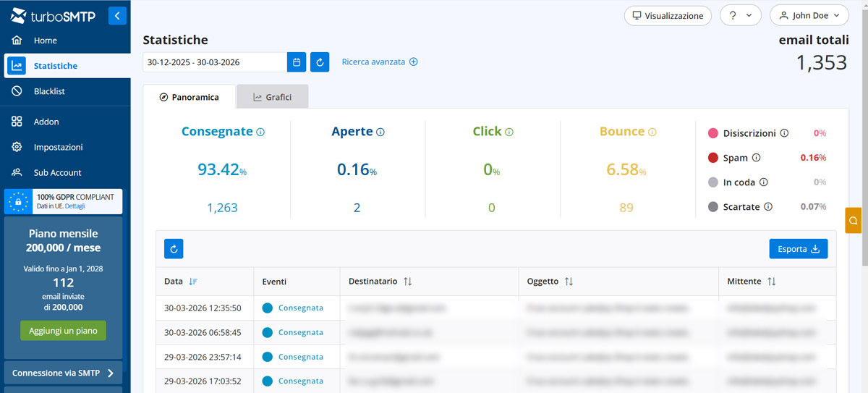This screenshot has width=868, height=393.
Task: Click the pink Disiscrizioni color dot
Action: tap(713, 133)
